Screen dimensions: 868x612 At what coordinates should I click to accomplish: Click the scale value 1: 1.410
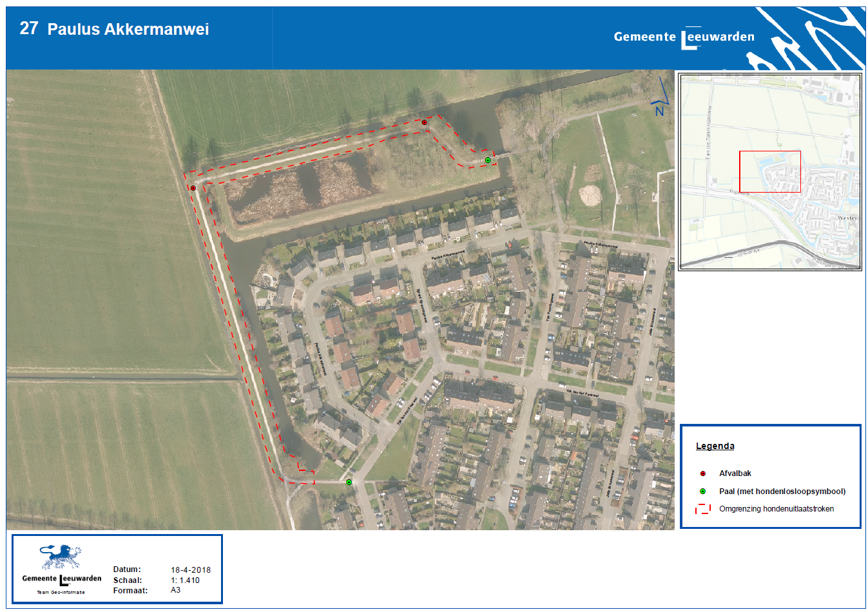[x=185, y=580]
